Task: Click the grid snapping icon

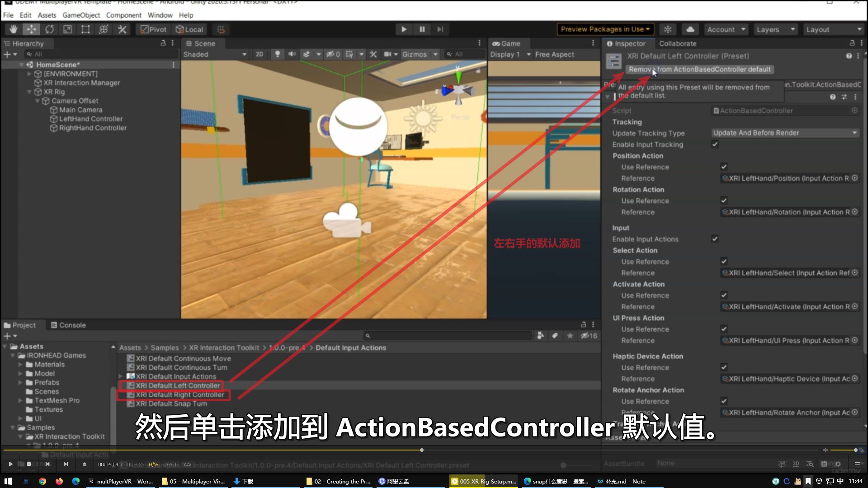Action: 221,29
